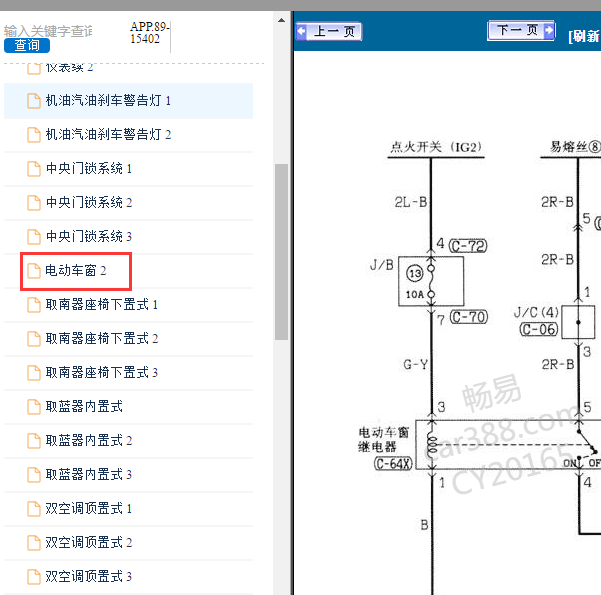The width and height of the screenshot is (601, 595).
Task: Click document icon beside 电动车窗 2
Action: coord(34,271)
